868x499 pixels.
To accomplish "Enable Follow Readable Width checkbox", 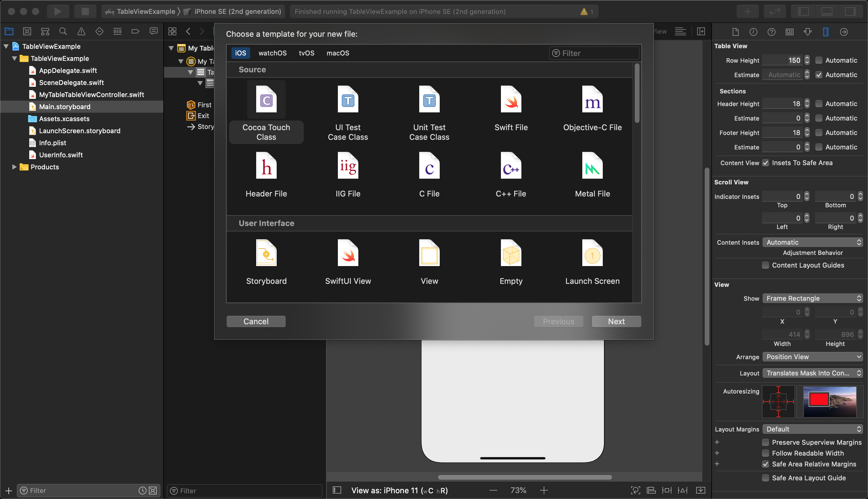I will [765, 453].
